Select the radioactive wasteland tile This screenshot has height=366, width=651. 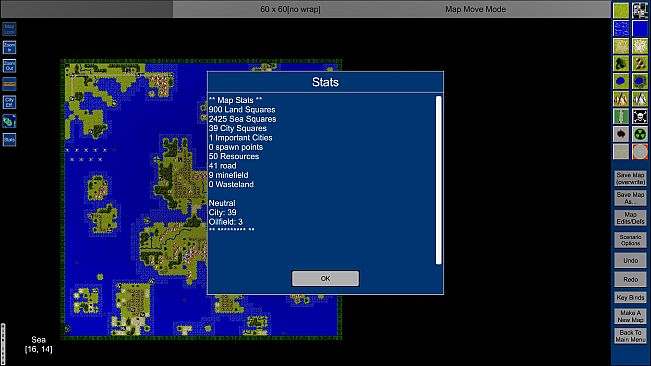coord(640,134)
